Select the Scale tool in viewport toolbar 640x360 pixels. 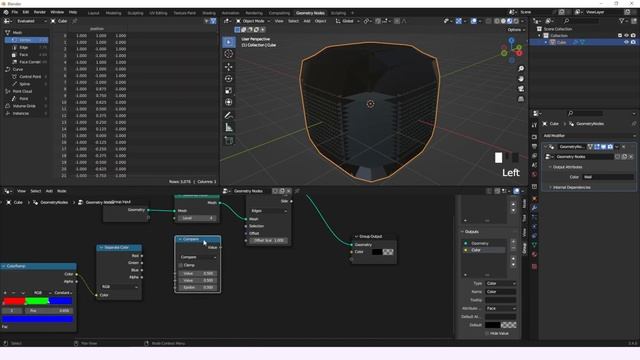click(229, 90)
